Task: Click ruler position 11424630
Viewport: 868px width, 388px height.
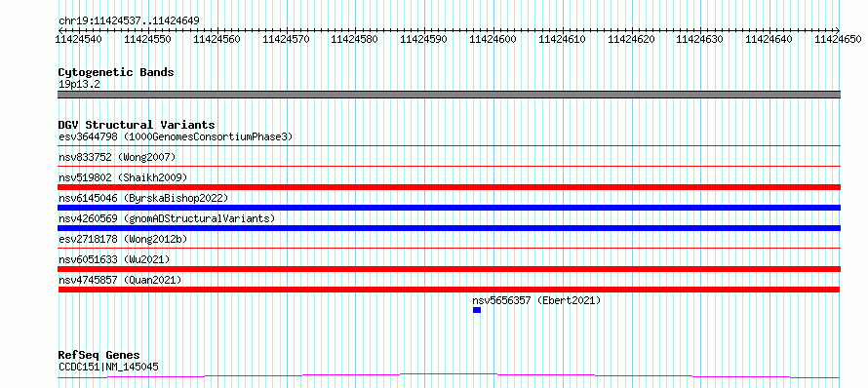Action: [700, 39]
